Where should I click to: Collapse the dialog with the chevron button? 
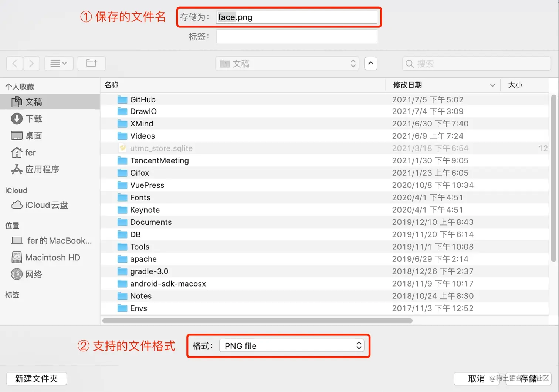click(x=371, y=64)
